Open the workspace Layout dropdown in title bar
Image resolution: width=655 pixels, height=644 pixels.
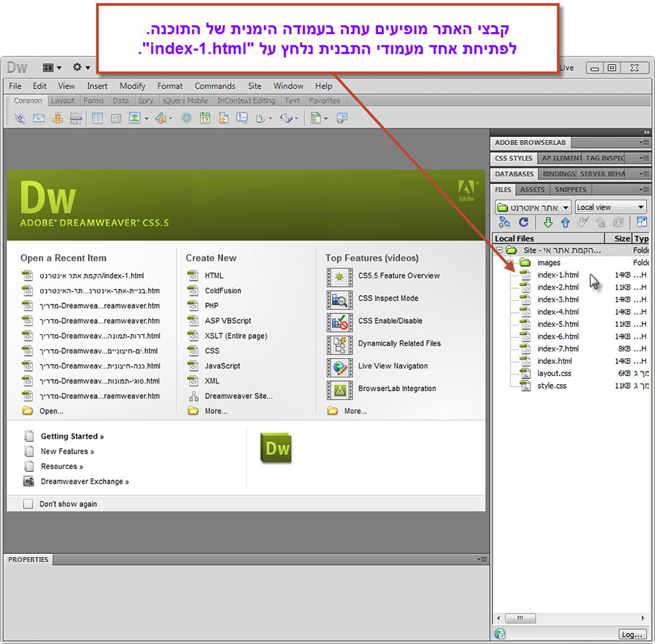(x=52, y=68)
